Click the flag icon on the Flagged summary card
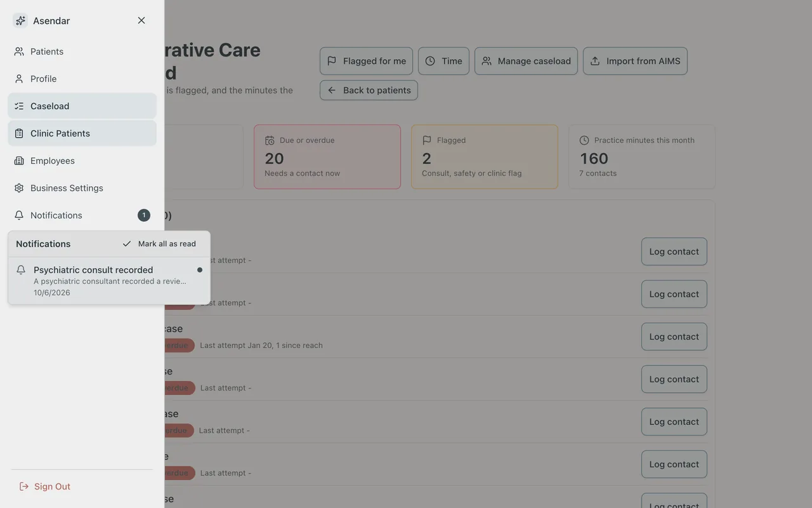The width and height of the screenshot is (812, 508). (x=427, y=140)
